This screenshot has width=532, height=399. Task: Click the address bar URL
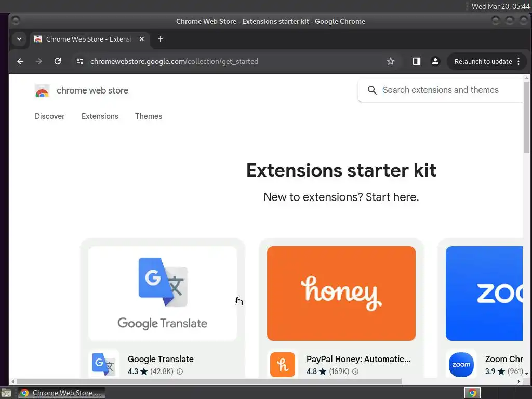[174, 61]
